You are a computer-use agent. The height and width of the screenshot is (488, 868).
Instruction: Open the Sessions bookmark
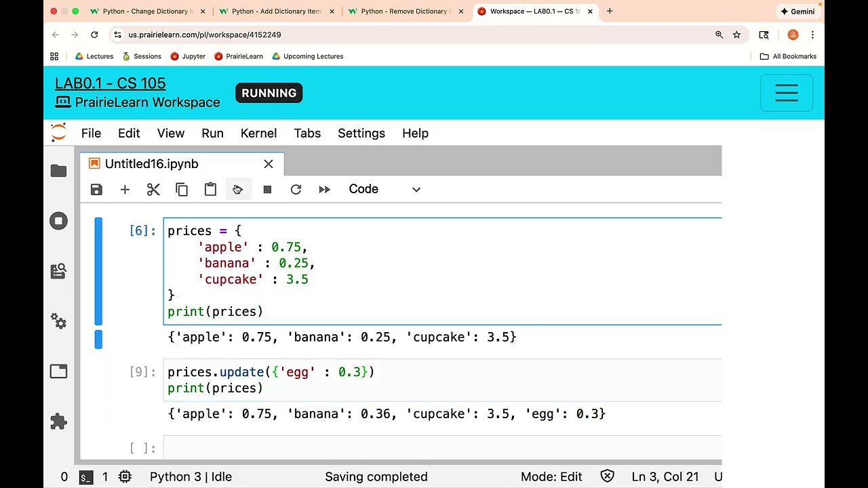(x=142, y=56)
